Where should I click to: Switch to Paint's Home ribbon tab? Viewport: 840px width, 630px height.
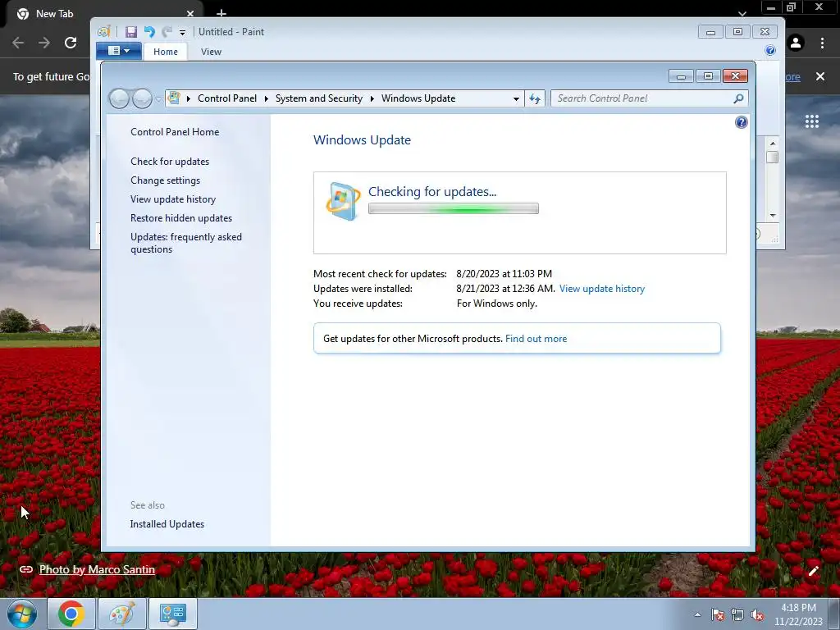coord(166,52)
